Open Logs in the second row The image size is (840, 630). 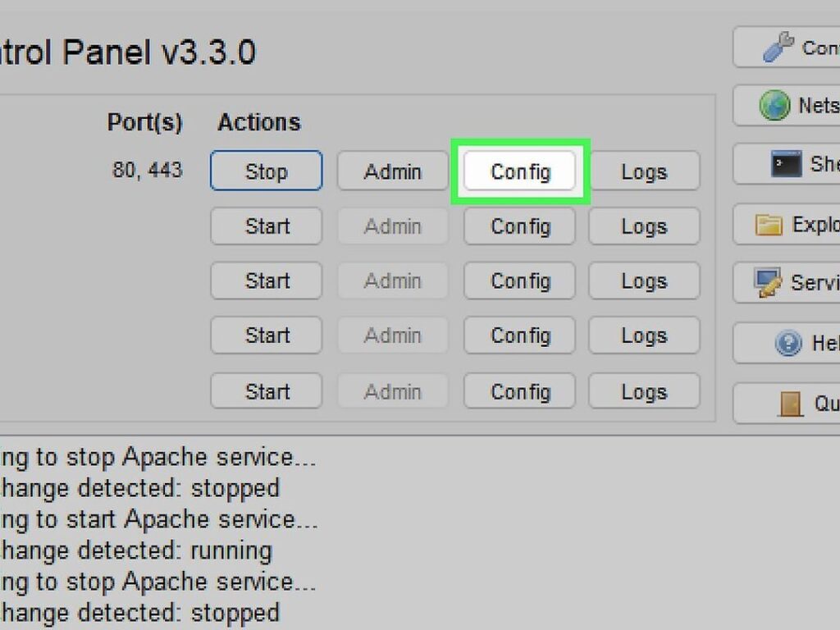[644, 226]
